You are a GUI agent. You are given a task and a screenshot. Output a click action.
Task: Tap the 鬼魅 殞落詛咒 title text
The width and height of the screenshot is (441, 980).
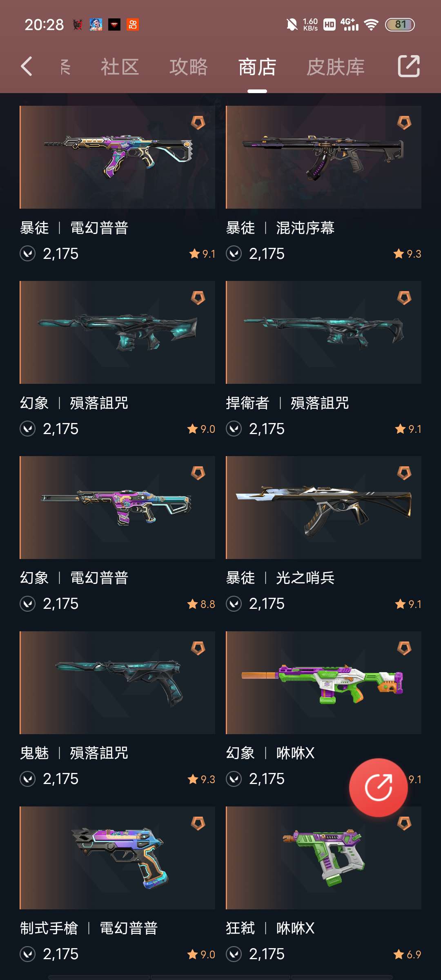click(x=74, y=753)
